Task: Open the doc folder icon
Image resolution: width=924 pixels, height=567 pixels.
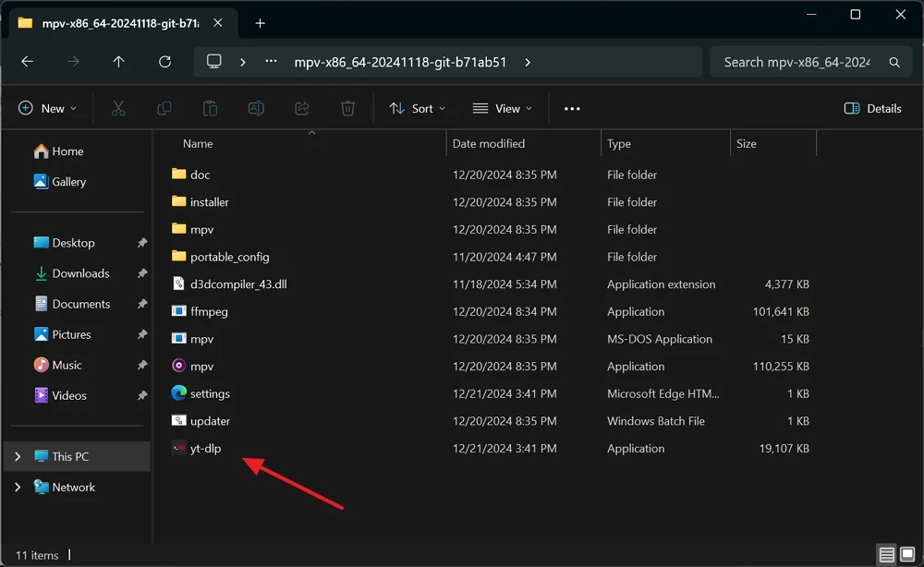Action: (x=178, y=174)
